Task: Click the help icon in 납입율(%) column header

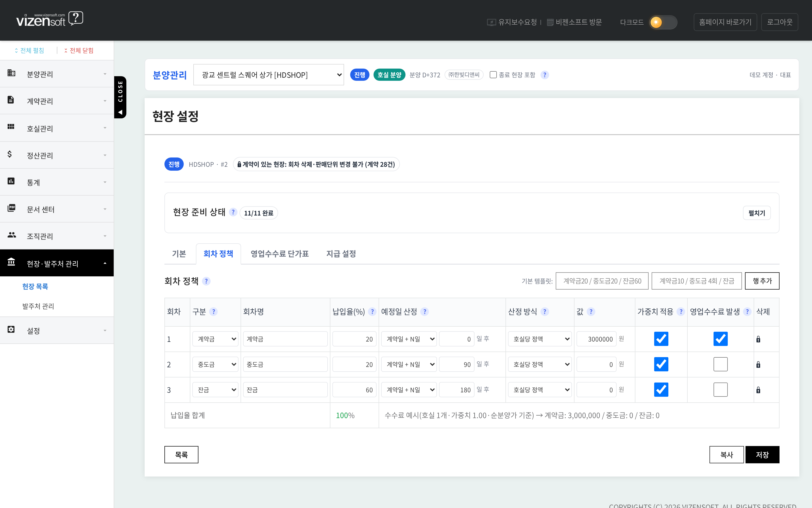Action: [372, 312]
